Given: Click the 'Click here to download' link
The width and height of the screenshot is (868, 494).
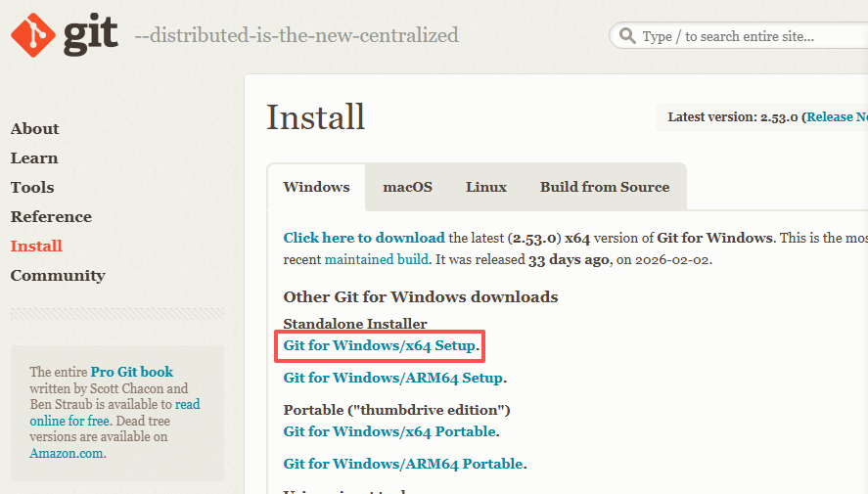Looking at the screenshot, I should pos(364,238).
